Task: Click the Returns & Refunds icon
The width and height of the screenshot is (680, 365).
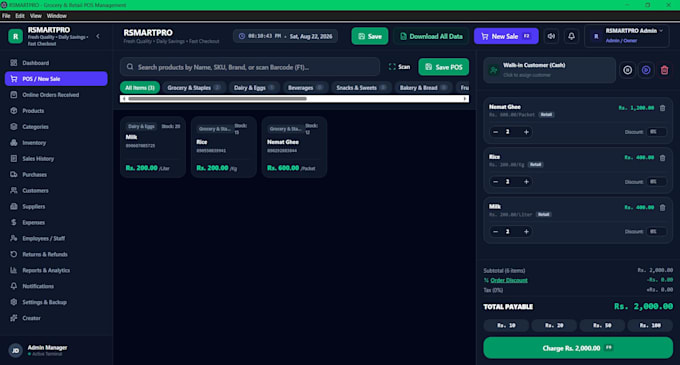Action: pyautogui.click(x=14, y=254)
